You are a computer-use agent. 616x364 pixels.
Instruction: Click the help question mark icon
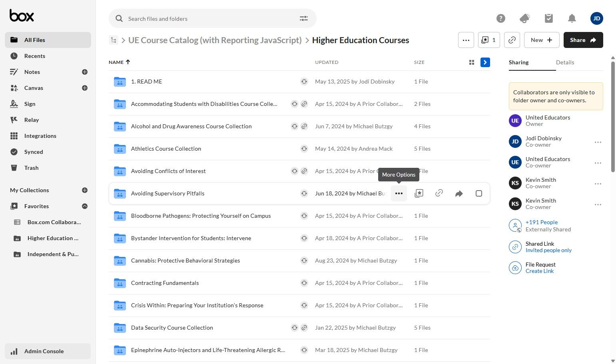tap(500, 18)
